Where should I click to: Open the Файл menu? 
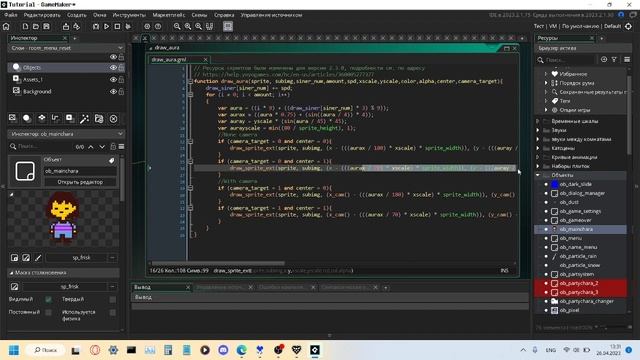11,15
